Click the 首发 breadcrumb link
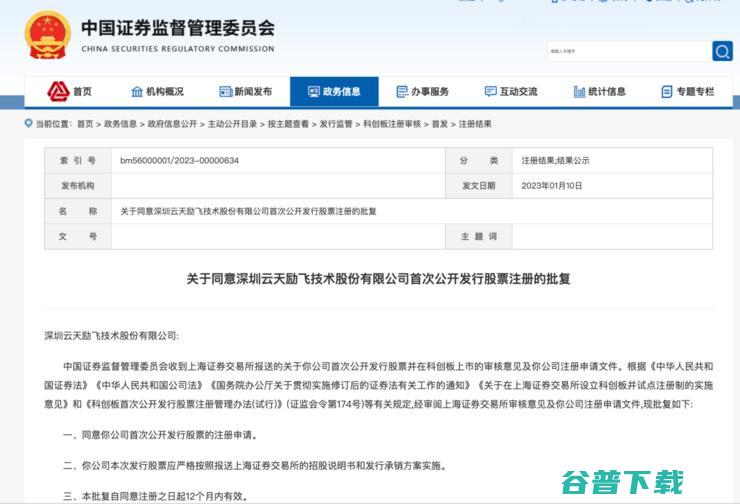Image resolution: width=740 pixels, height=504 pixels. pyautogui.click(x=440, y=124)
